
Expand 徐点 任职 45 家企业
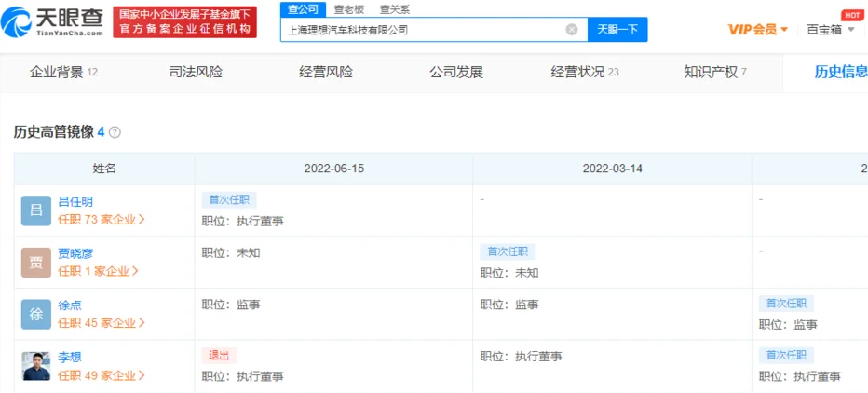tap(102, 323)
